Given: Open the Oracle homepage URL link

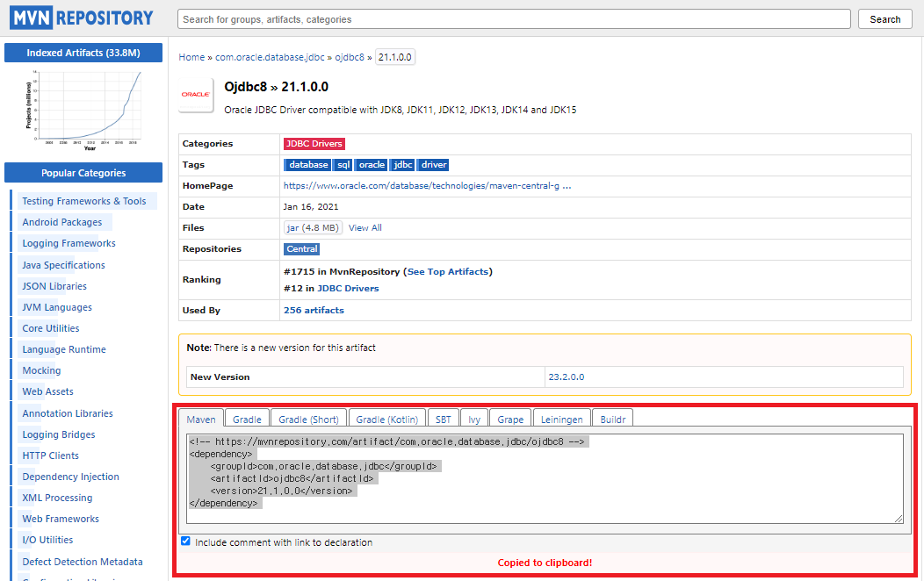Looking at the screenshot, I should point(427,185).
